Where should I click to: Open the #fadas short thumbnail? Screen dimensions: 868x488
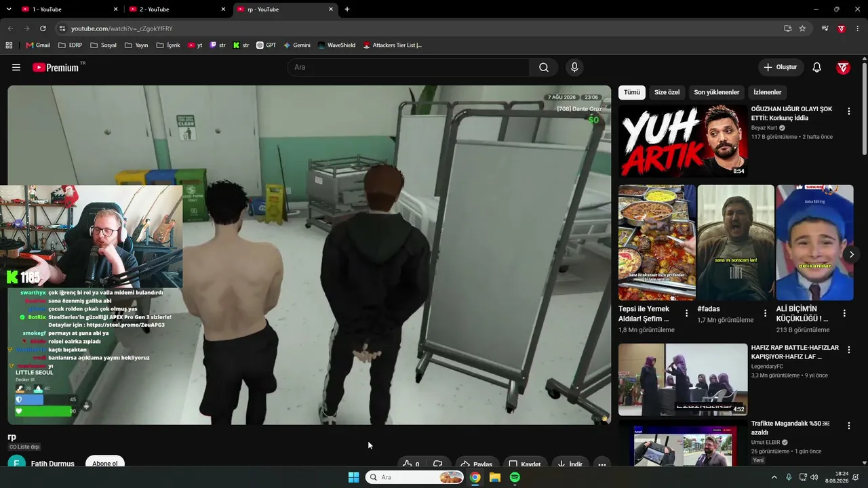[x=736, y=243]
